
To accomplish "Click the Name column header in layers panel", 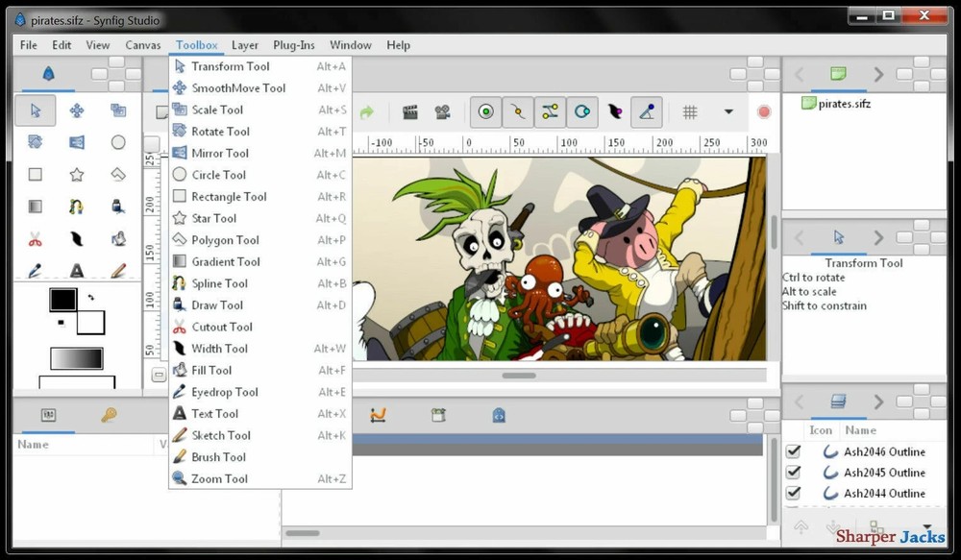I will [860, 430].
